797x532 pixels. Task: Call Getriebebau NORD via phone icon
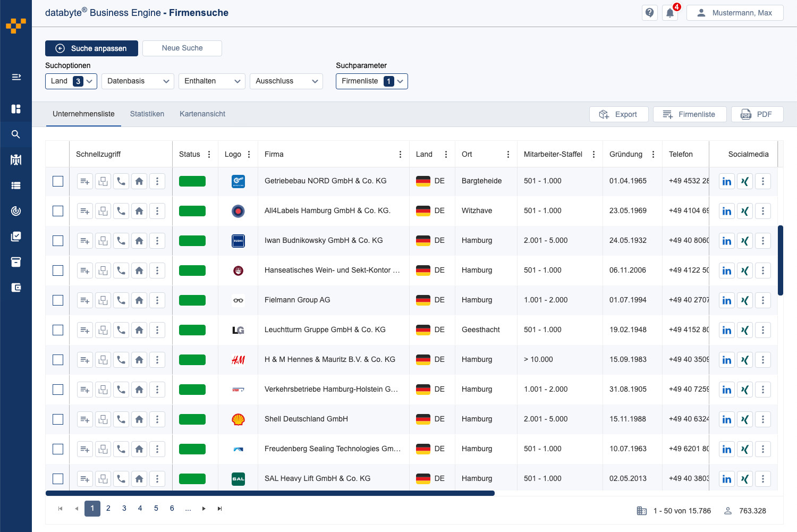[x=121, y=181]
